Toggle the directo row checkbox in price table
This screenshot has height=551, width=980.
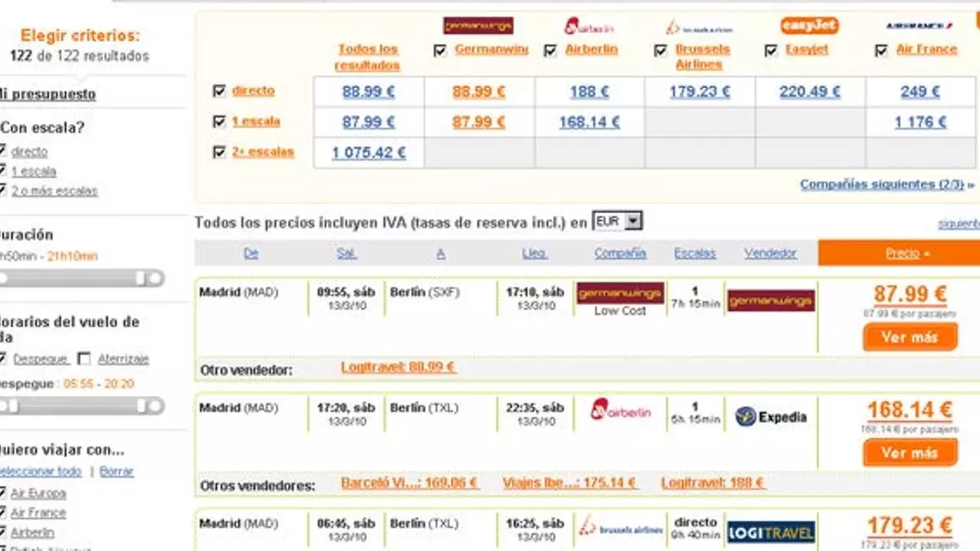[219, 91]
